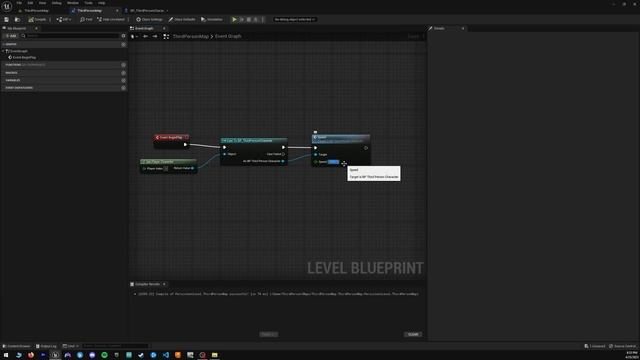Select the Compiler Results tab
640x360 pixels.
(147, 284)
